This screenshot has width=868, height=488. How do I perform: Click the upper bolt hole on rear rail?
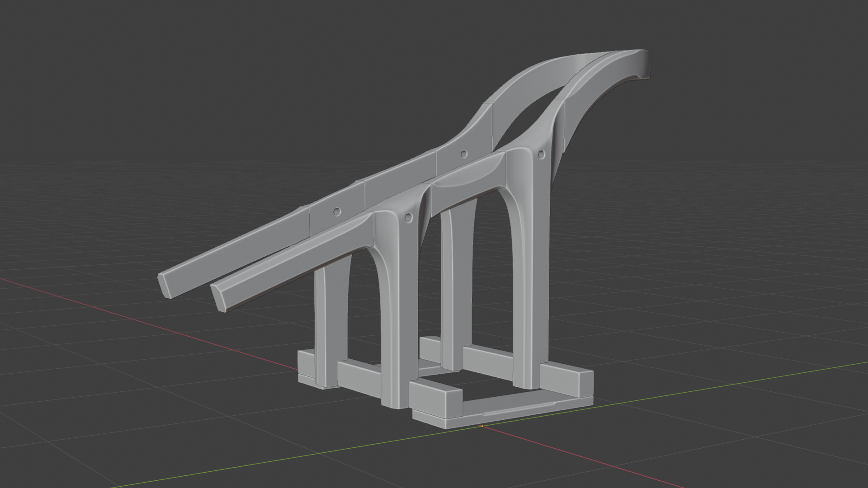tap(463, 154)
